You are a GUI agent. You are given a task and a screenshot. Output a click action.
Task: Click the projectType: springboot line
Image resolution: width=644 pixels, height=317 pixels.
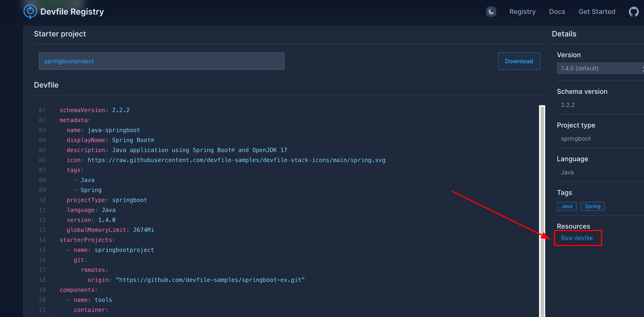(107, 200)
